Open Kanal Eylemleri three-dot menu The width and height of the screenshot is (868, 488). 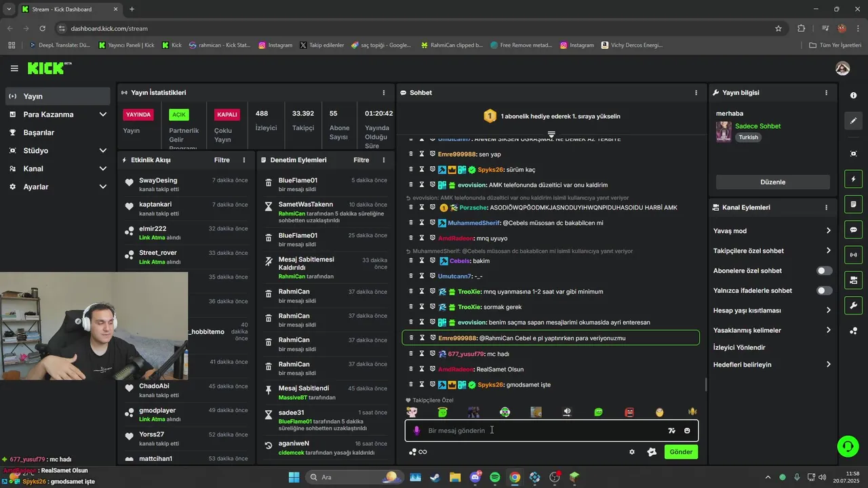(x=826, y=207)
